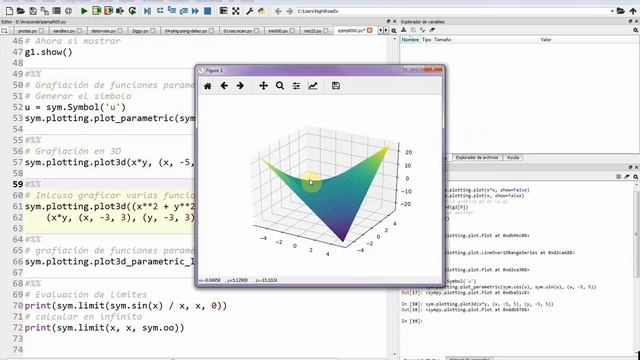Toggle fullscreen mode icon
The height and width of the screenshot is (360, 640).
point(236,11)
